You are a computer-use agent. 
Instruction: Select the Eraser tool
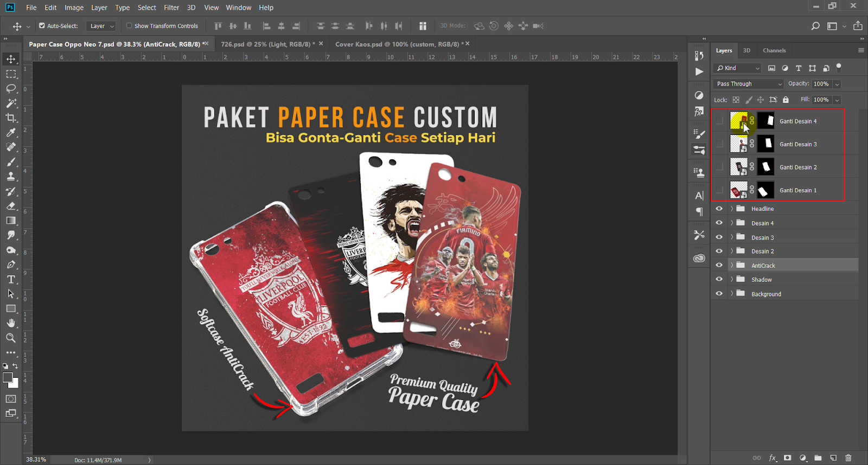pos(11,206)
